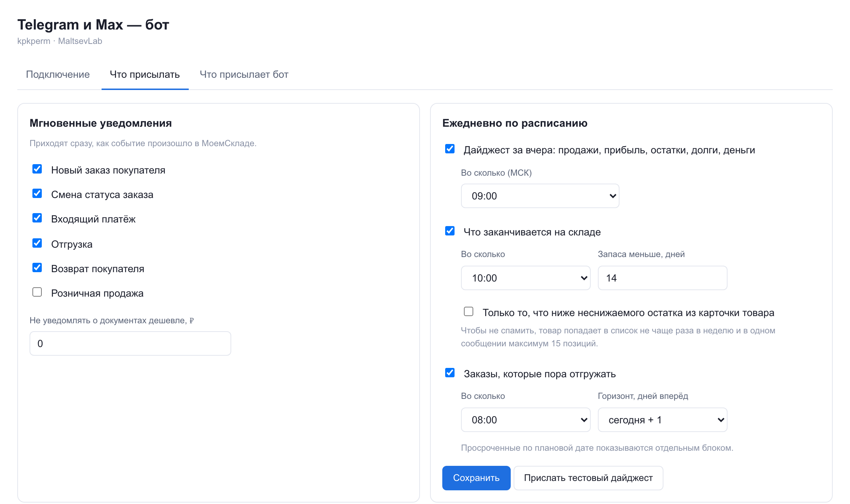
Task: Toggle Дайджест за вчера checkbox
Action: coord(450,149)
